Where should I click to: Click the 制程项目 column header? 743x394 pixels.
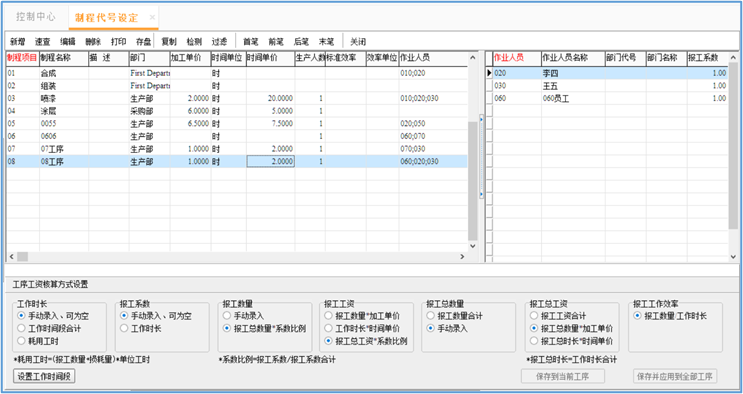point(22,58)
